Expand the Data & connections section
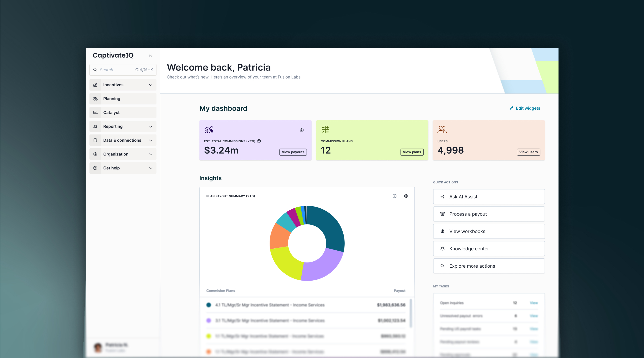Screen dimensions: 644x358 pos(150,140)
